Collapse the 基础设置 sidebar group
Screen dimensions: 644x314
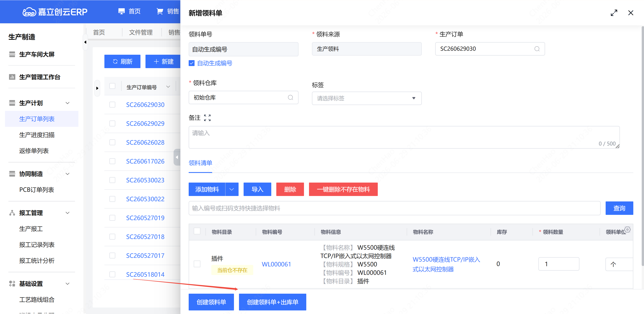pyautogui.click(x=68, y=283)
